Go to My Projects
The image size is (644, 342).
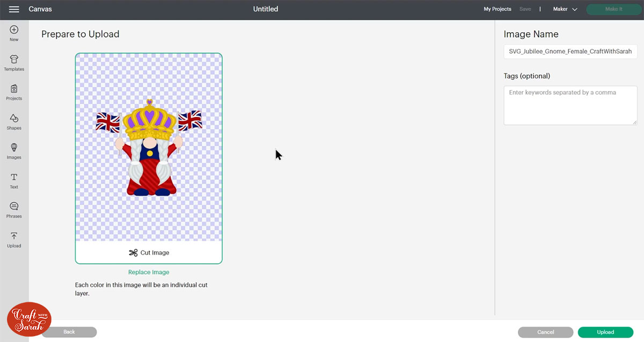pos(497,9)
